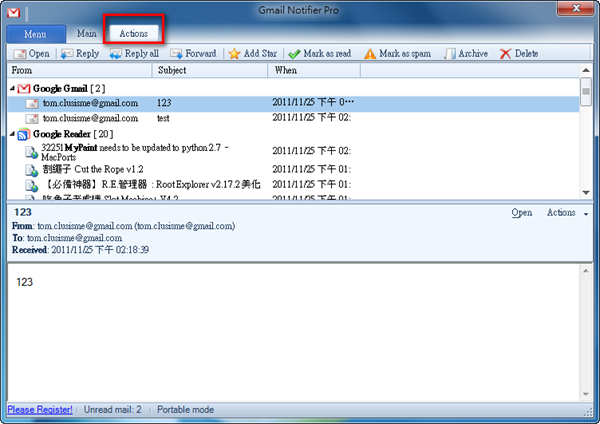Click the Please Register! link
600x424 pixels.
coord(40,409)
